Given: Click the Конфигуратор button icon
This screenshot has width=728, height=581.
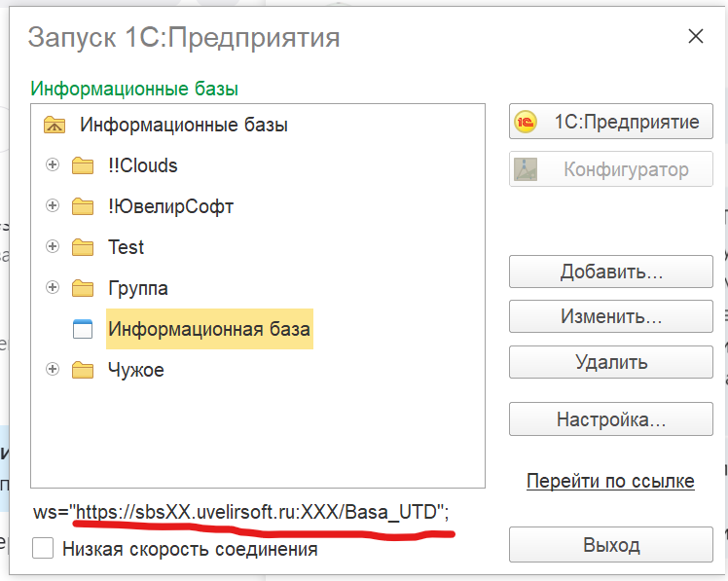Looking at the screenshot, I should coord(527,169).
